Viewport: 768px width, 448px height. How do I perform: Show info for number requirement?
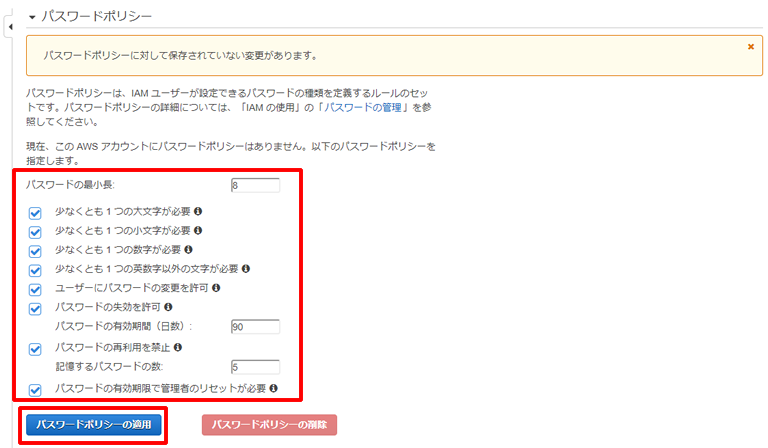tap(189, 249)
